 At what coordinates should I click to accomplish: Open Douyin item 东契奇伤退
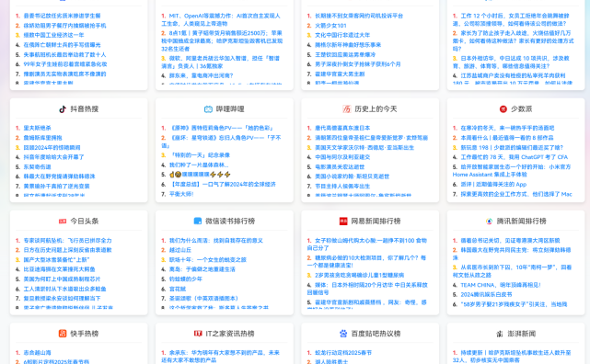(x=37, y=166)
